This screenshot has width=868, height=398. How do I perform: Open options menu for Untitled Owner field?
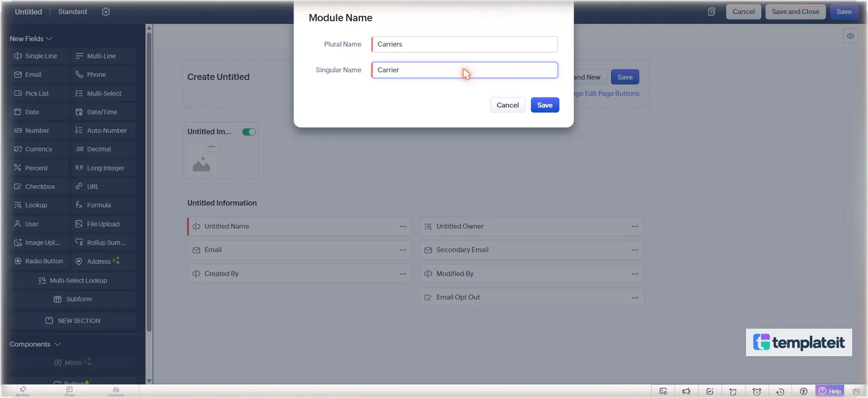635,227
